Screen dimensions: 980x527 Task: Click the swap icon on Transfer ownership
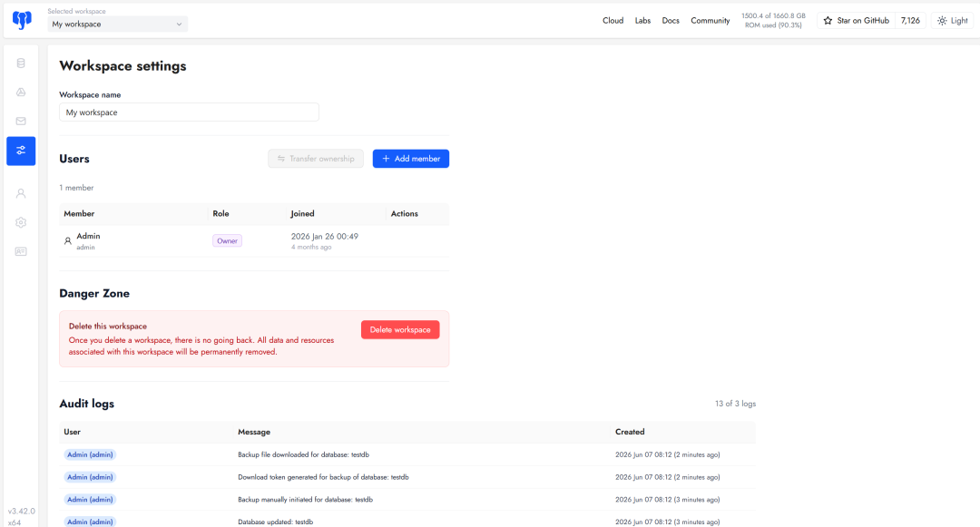281,159
